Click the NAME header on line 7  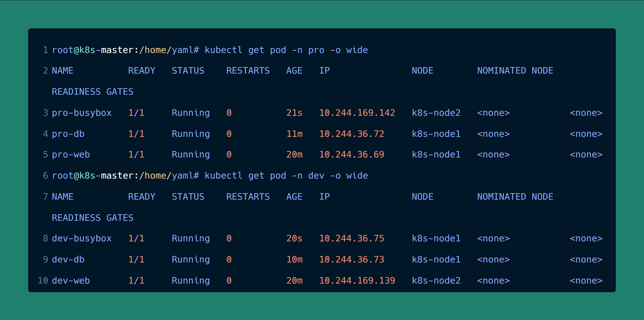click(x=63, y=197)
